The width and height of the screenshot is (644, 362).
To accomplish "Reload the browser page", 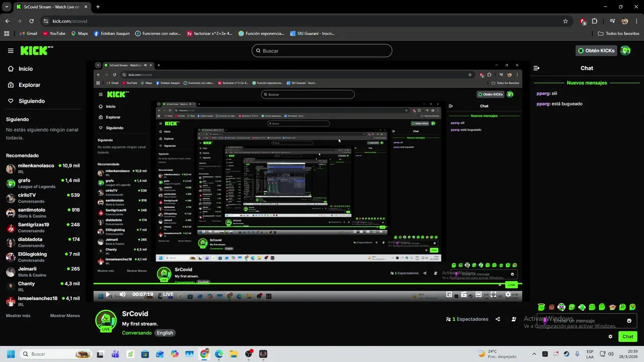I will [31, 21].
